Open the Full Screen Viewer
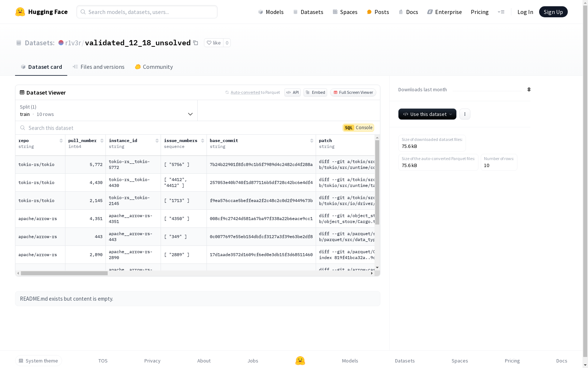 [x=353, y=92]
